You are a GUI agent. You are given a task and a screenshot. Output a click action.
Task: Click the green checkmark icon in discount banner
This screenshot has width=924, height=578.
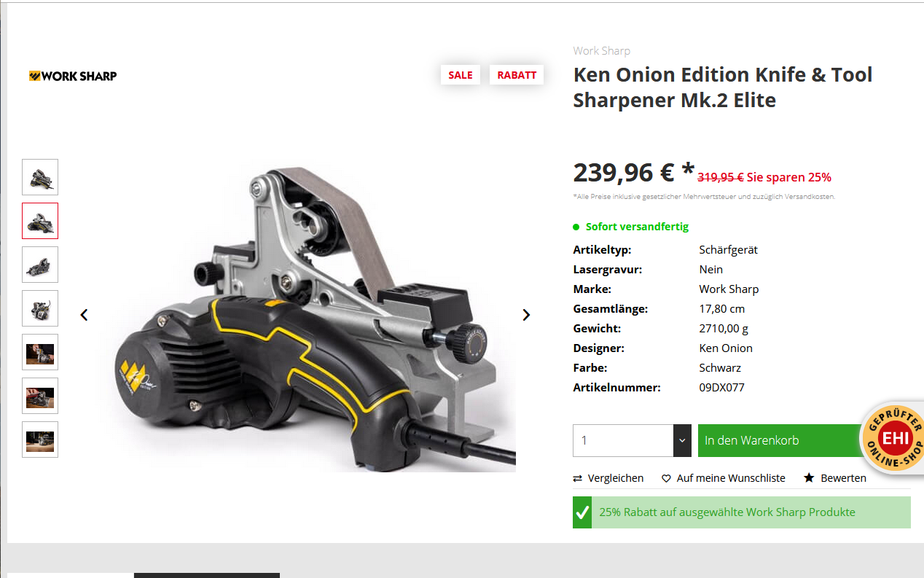[582, 512]
